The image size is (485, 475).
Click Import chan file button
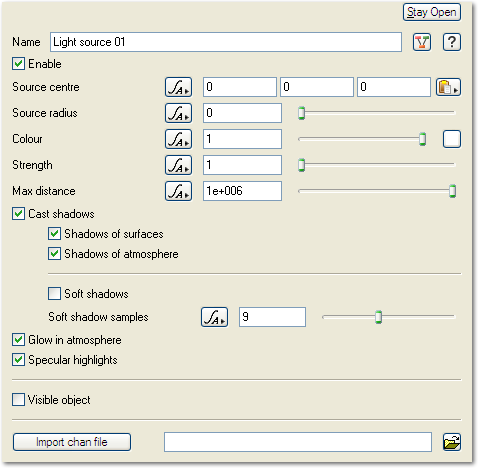tap(72, 442)
